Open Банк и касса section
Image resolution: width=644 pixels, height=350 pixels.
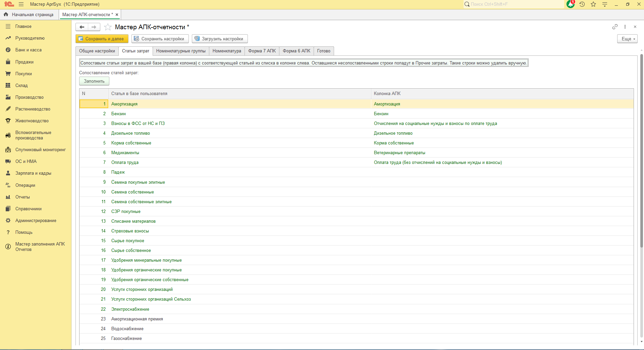(x=29, y=50)
